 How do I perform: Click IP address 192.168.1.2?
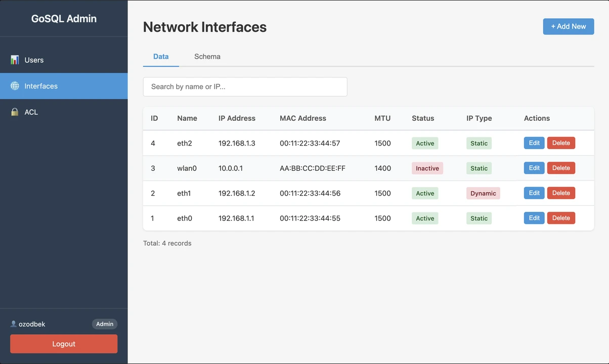237,193
